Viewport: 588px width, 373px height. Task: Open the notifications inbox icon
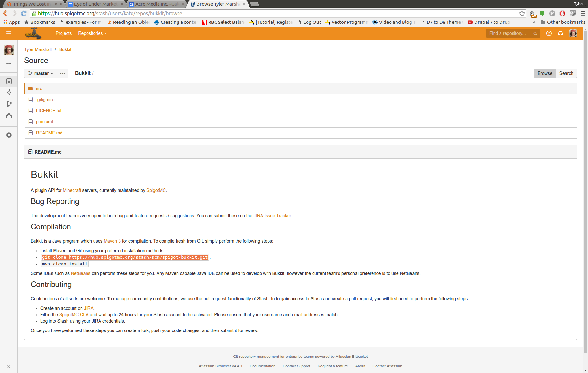[x=560, y=33]
